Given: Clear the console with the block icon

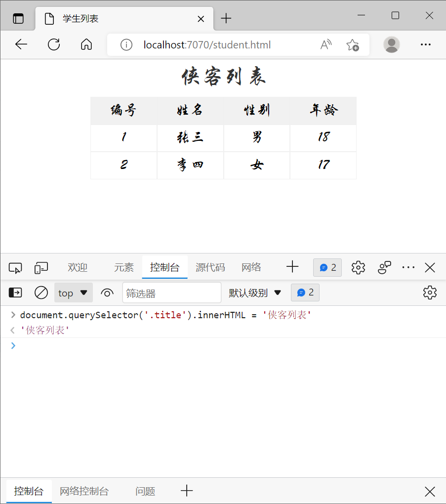Looking at the screenshot, I should 41,293.
